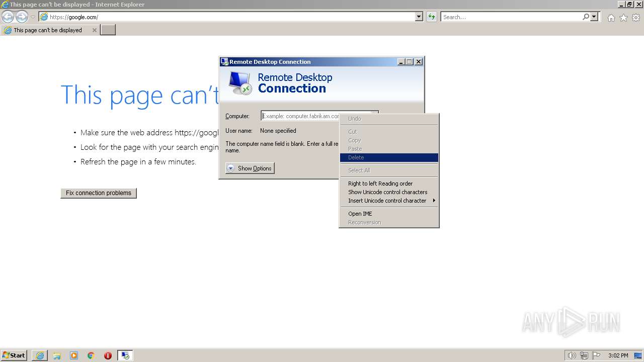Viewport: 644px width, 362px height.
Task: Open search provider dropdown arrow
Action: [x=594, y=17]
